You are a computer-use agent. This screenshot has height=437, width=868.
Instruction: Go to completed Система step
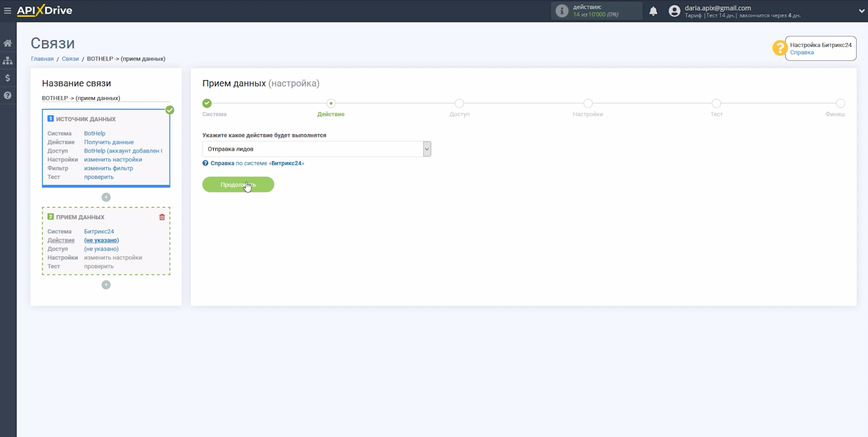coord(207,103)
